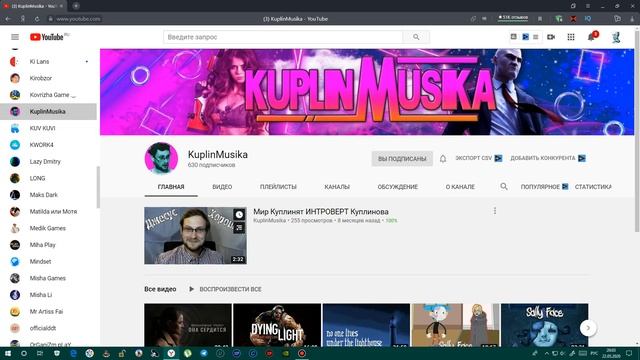Open the three-dot menu of featured video

(x=495, y=211)
